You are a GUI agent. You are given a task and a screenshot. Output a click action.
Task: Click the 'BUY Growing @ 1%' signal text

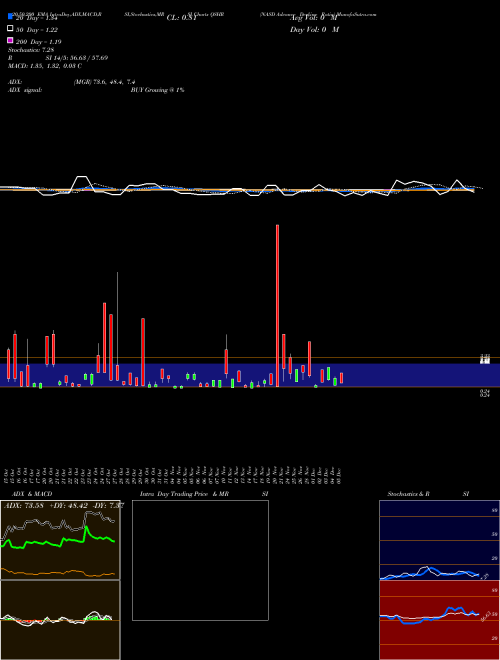157,90
